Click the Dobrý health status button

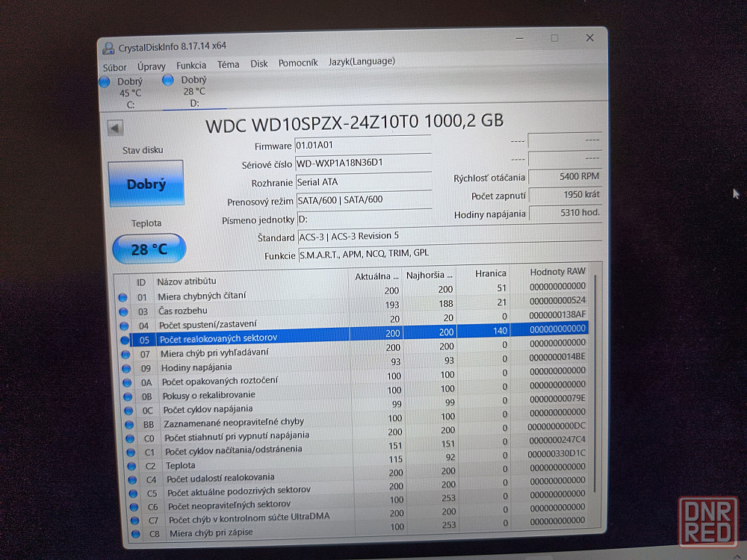(x=146, y=184)
